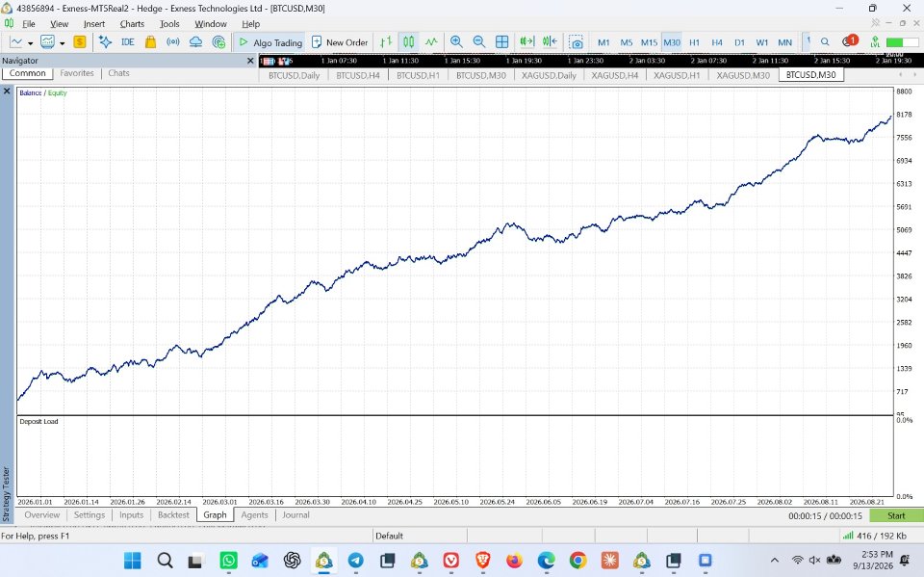924x577 pixels.
Task: Open Telegram from the taskbar
Action: coord(355,560)
